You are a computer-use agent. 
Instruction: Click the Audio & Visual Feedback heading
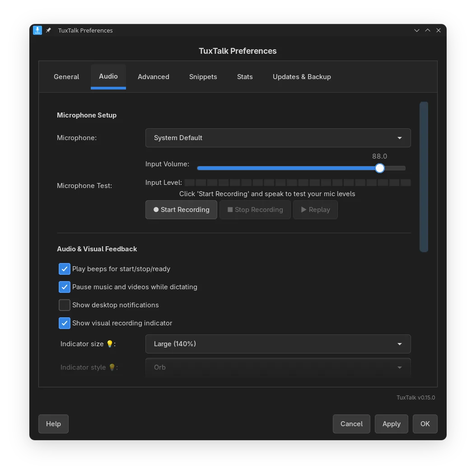pos(97,249)
